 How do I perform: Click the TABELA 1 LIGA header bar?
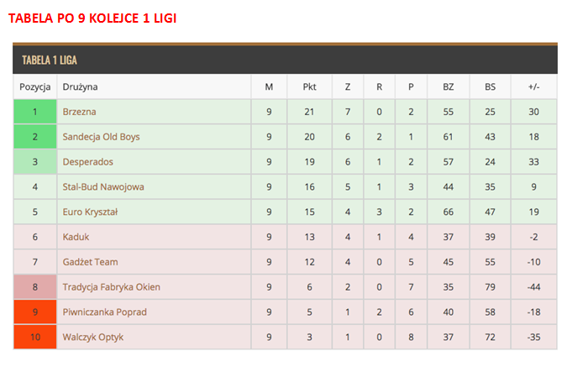tap(286, 60)
